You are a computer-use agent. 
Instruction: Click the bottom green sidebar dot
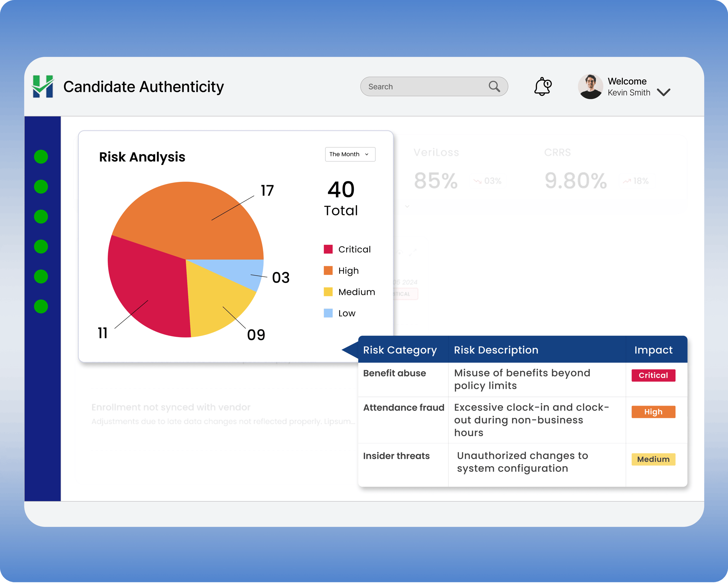(x=41, y=307)
